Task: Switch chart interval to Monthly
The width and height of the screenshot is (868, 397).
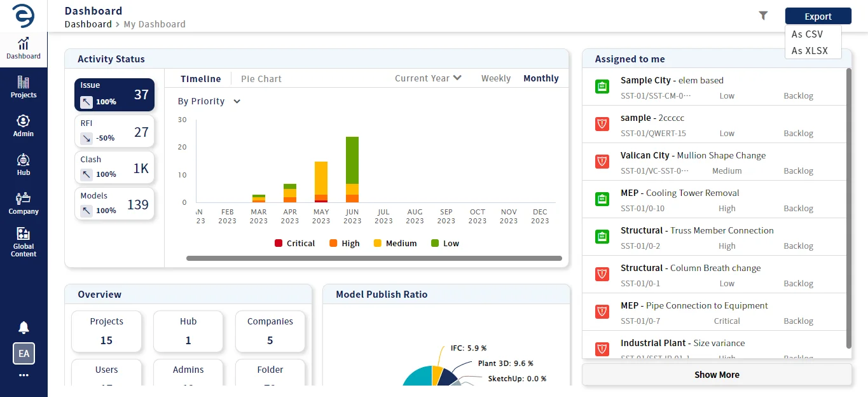Action: 541,78
